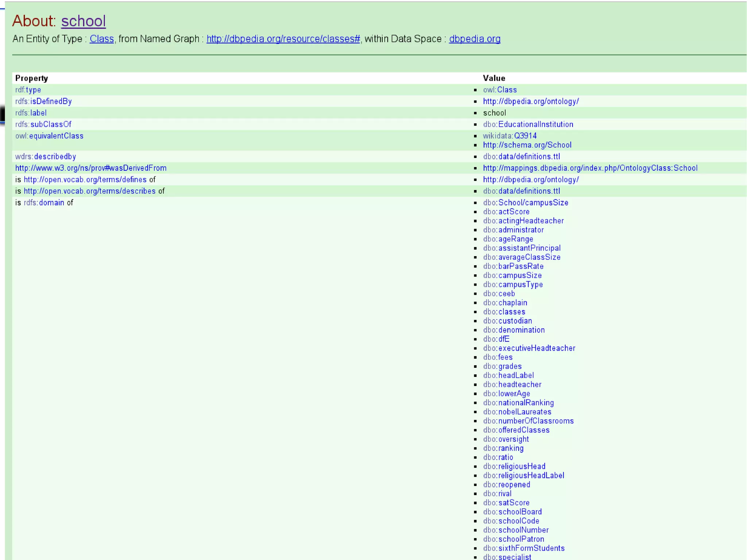747x560 pixels.
Task: Open the 'school' title link
Action: click(83, 21)
